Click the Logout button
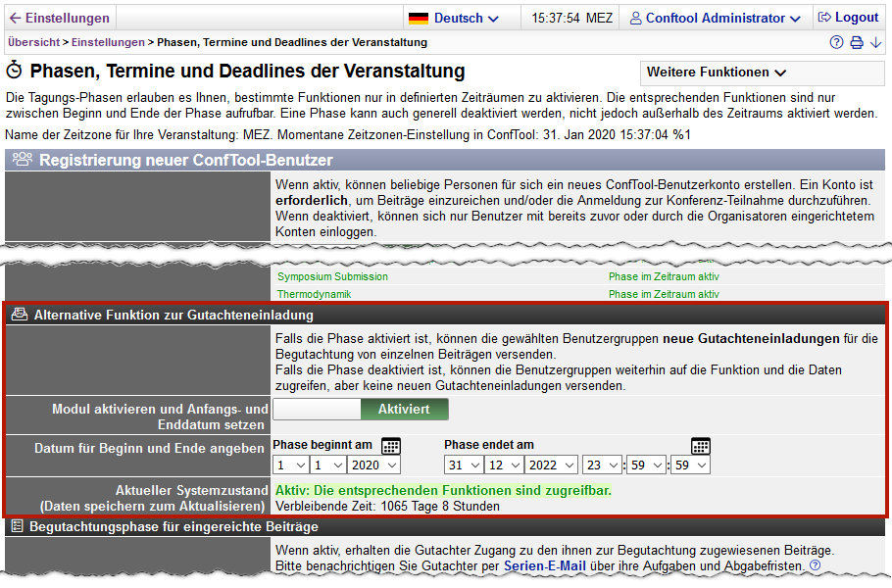This screenshot has width=892, height=588. [848, 18]
